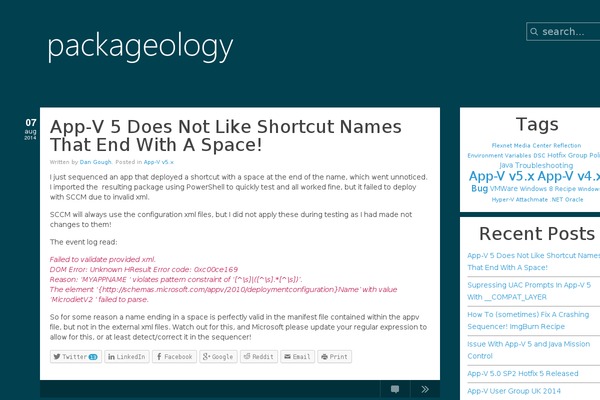Select the Windows 8 tag
Screen dimensions: 600x400
pos(536,189)
